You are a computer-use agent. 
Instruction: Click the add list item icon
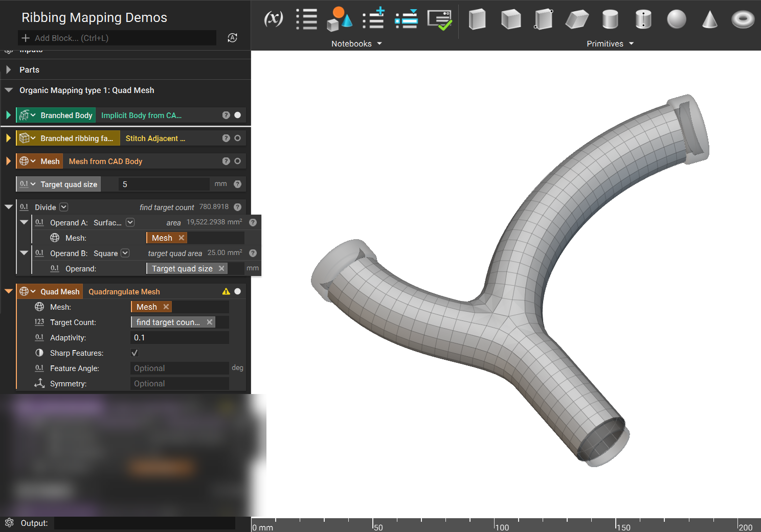tap(374, 18)
